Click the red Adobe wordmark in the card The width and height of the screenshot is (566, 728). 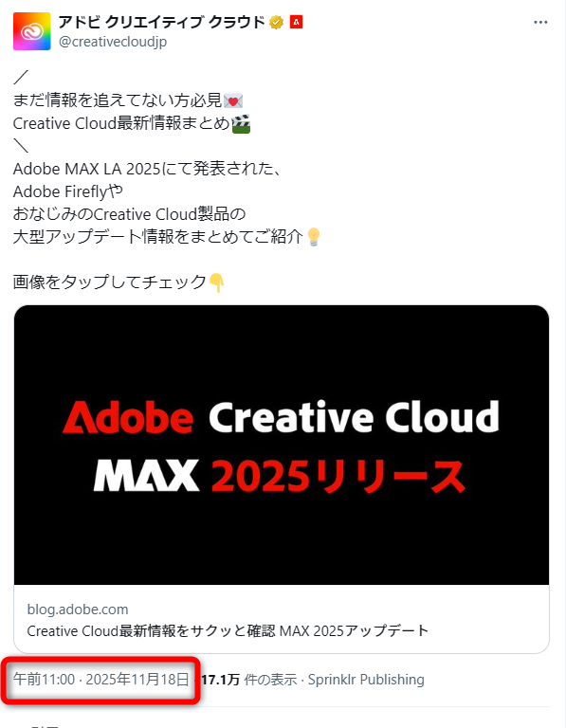coord(128,417)
